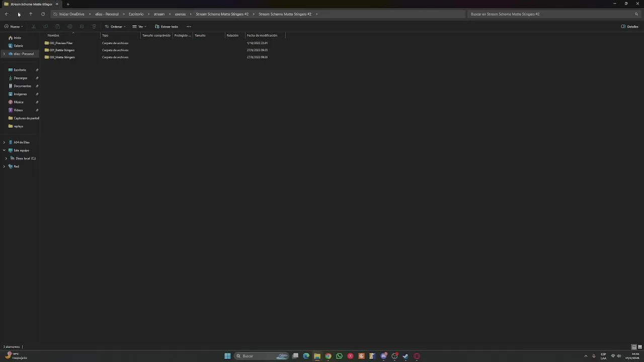This screenshot has width=644, height=362.
Task: Navigate to esenas in the address breadcrumb
Action: tap(180, 14)
